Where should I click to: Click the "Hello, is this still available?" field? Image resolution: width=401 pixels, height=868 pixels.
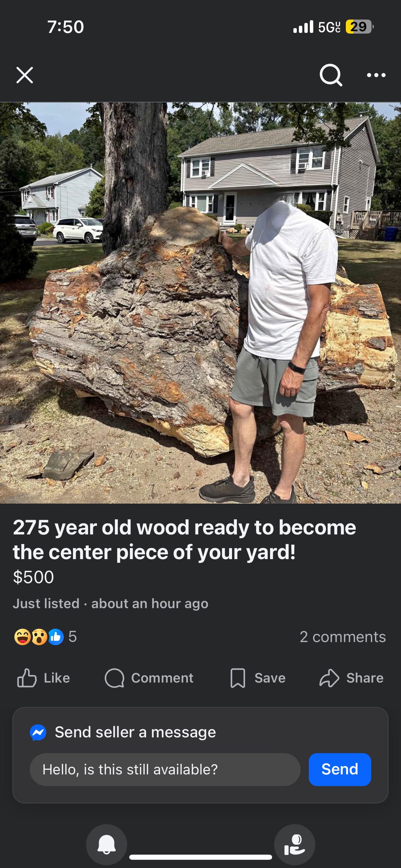click(x=165, y=770)
